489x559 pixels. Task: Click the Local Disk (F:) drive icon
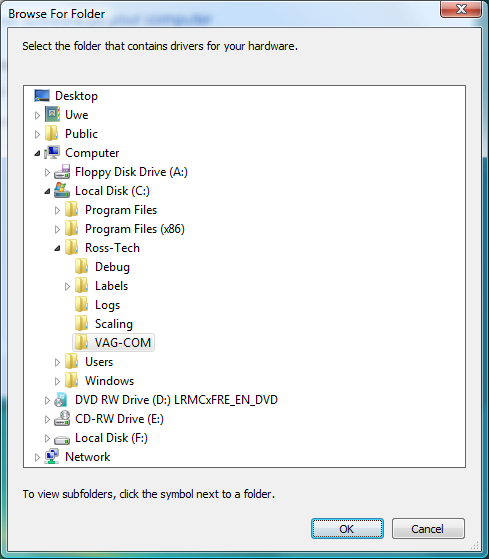pyautogui.click(x=62, y=440)
